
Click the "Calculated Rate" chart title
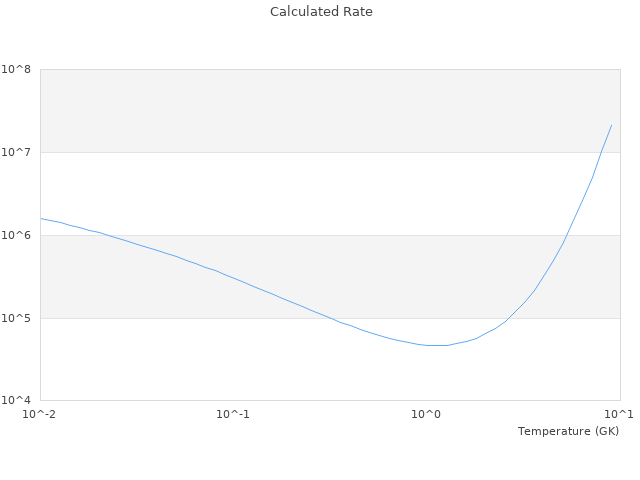(x=320, y=12)
